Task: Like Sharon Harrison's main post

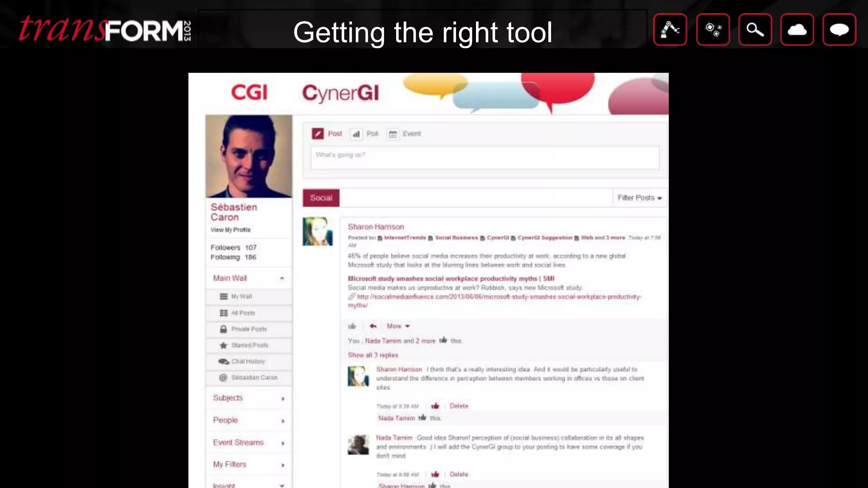Action: 352,326
